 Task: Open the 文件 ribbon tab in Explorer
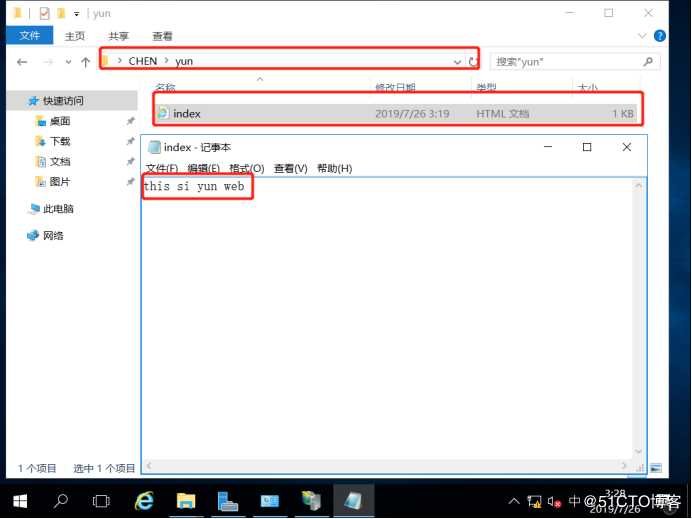click(29, 35)
